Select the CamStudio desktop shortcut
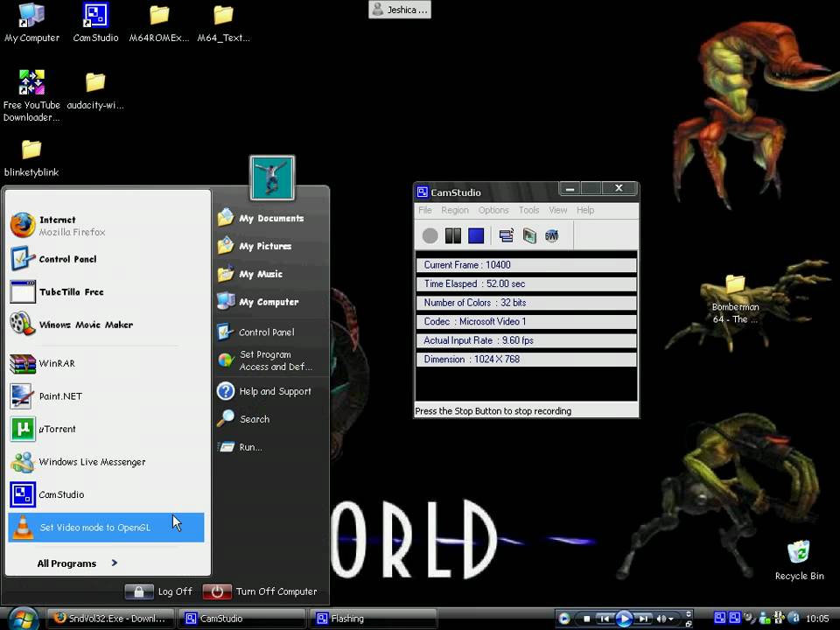 pos(95,23)
